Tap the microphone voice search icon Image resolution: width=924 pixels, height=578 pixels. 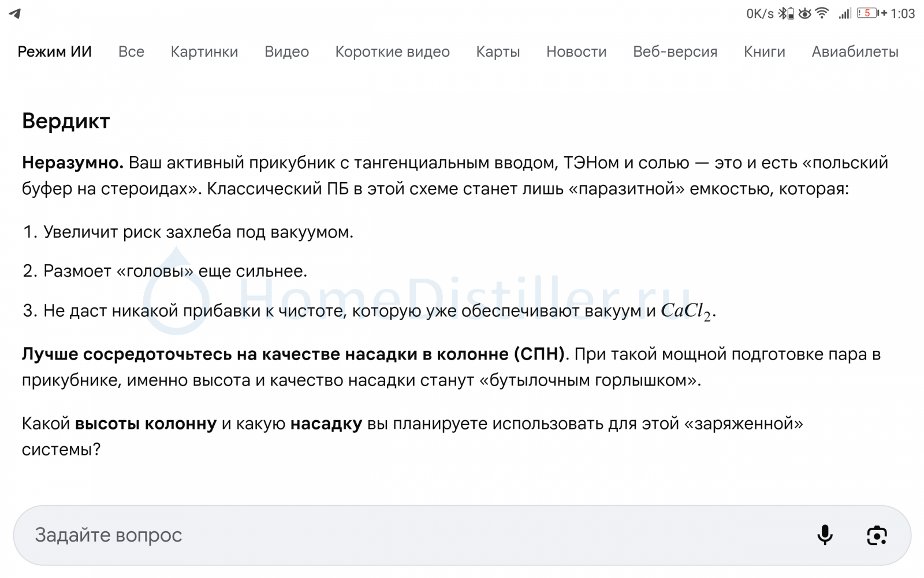click(x=825, y=535)
